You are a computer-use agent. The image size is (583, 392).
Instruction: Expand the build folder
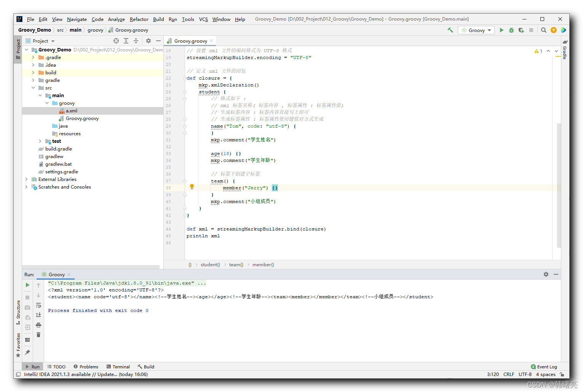tap(34, 73)
